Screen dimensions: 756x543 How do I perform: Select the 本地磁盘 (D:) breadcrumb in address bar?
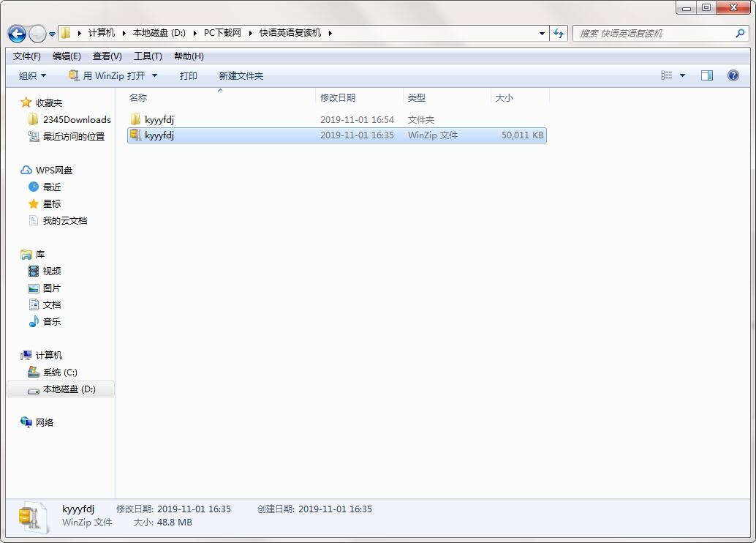[159, 33]
